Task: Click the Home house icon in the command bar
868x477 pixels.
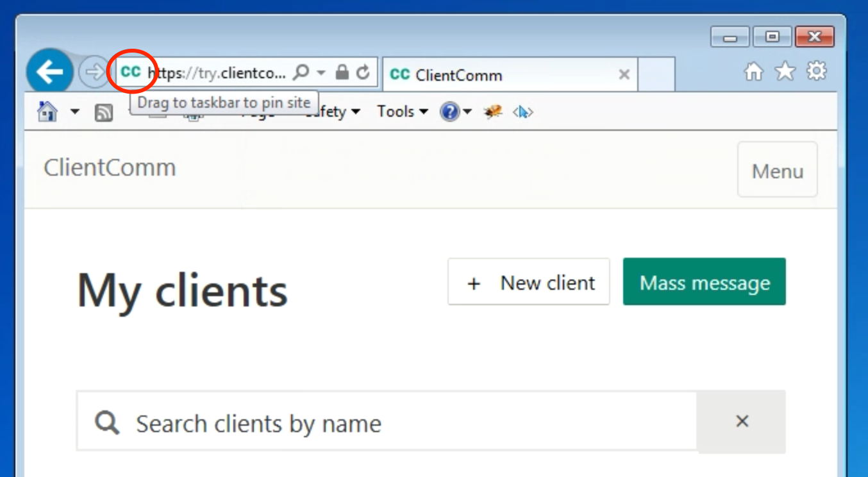Action: coord(47,112)
